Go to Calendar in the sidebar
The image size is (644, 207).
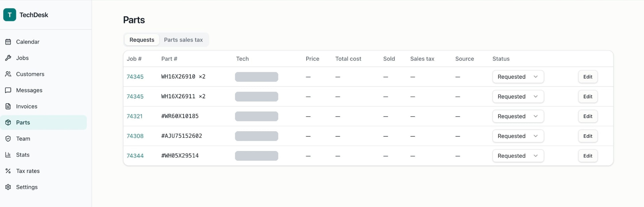(x=44, y=42)
